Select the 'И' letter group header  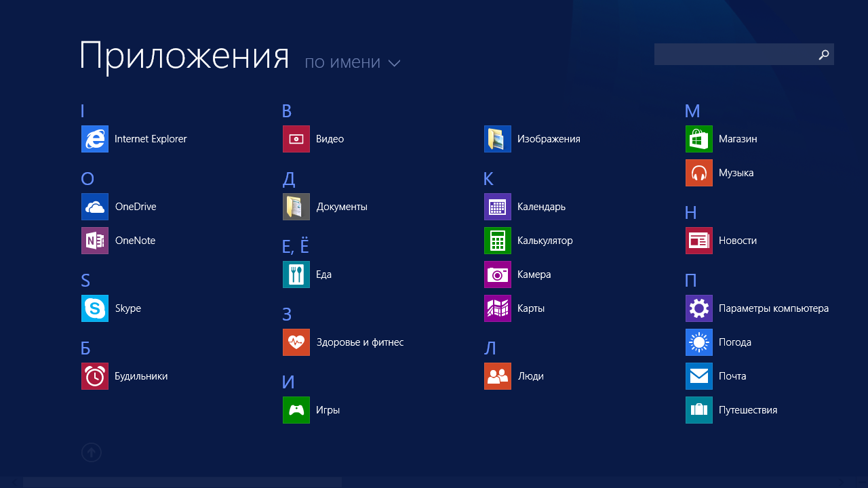click(288, 382)
